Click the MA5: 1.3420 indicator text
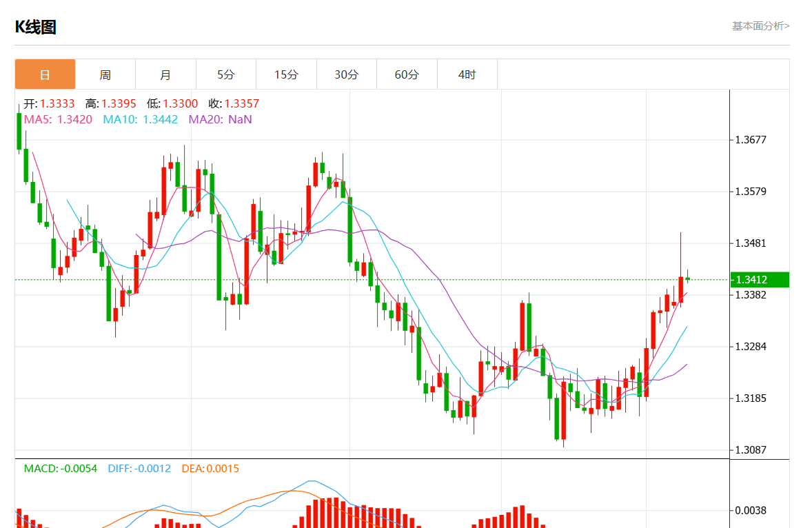The height and width of the screenshot is (528, 812). 58,119
